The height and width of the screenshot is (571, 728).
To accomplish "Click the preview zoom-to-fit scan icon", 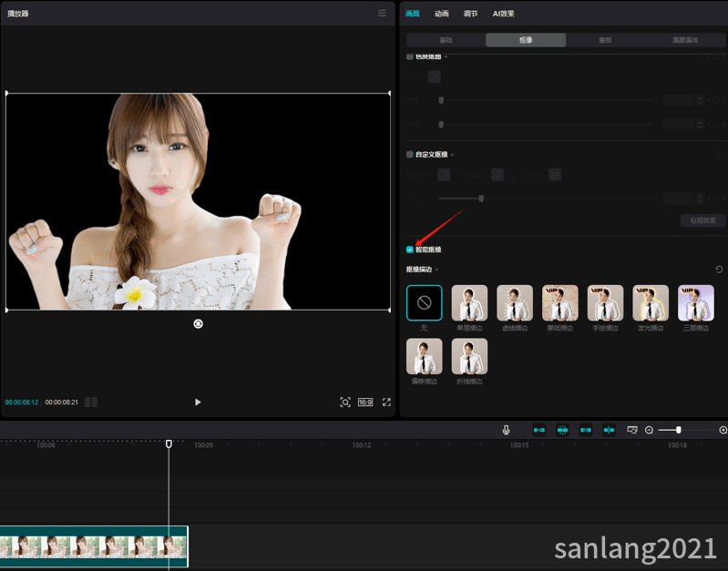I will point(345,402).
